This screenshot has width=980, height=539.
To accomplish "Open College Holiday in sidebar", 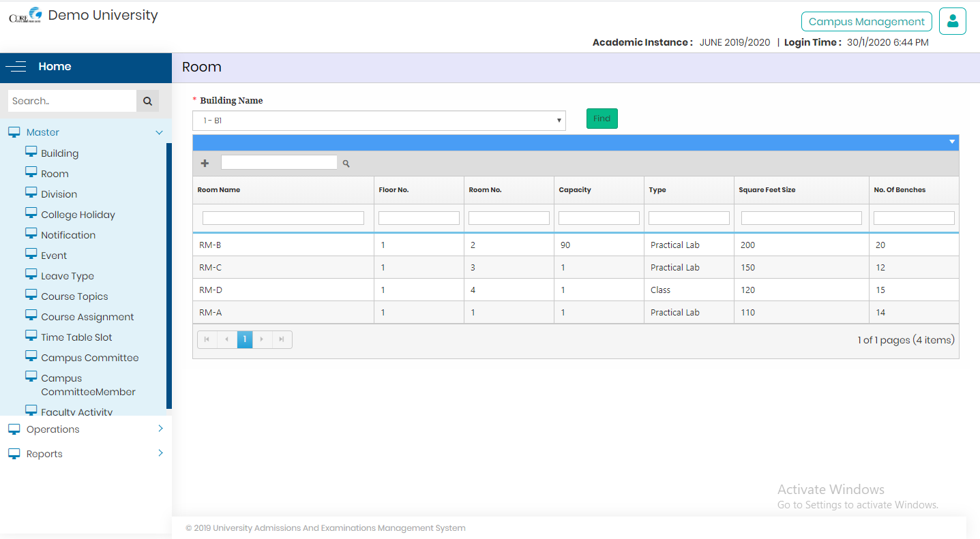I will click(78, 215).
